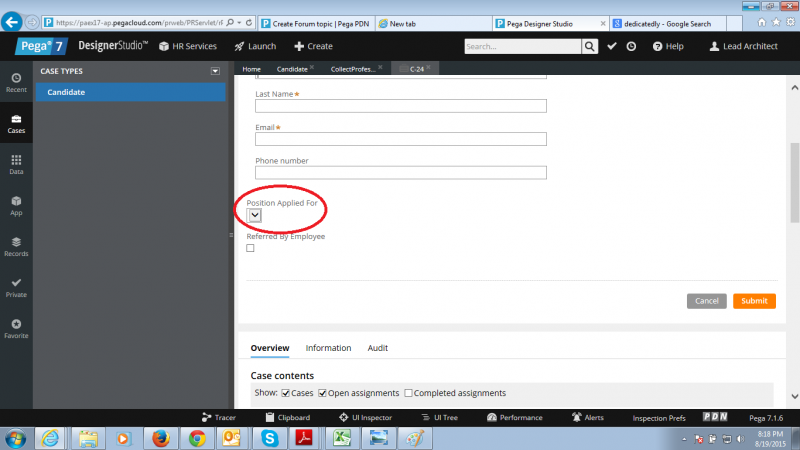
Task: Open the Favorite sidebar icon
Action: 16,328
